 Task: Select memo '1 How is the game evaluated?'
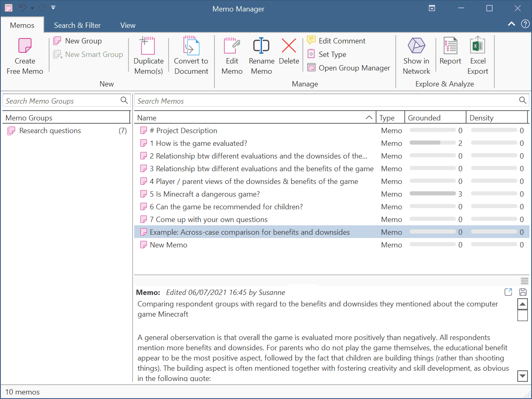click(x=332, y=143)
